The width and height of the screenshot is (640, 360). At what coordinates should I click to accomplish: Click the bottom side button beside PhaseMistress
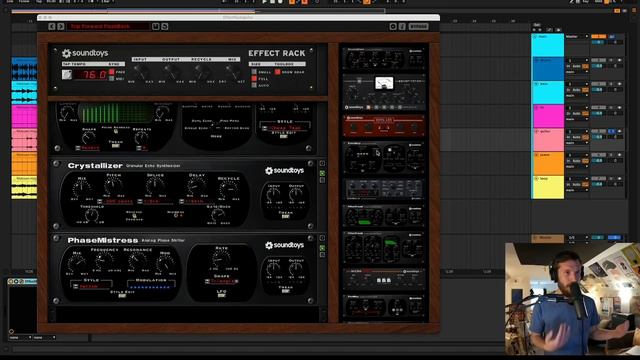click(x=322, y=255)
